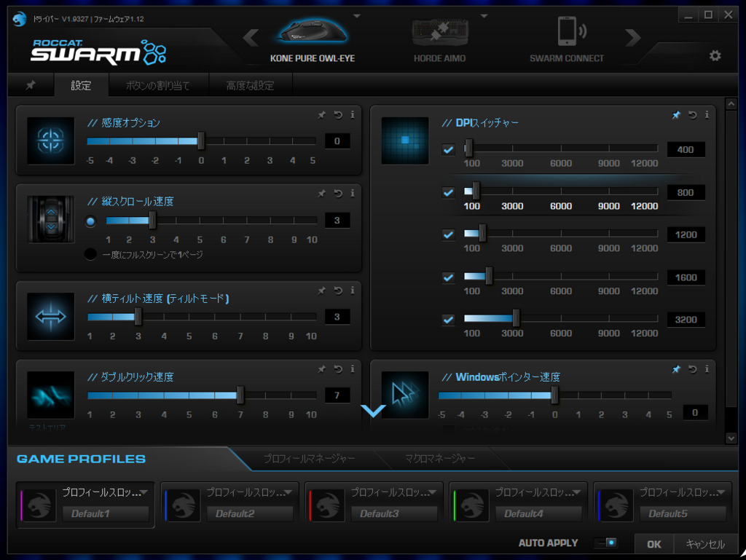Uncheck the 1600 DPI level checkbox
Screen dimensions: 746x560
[448, 277]
